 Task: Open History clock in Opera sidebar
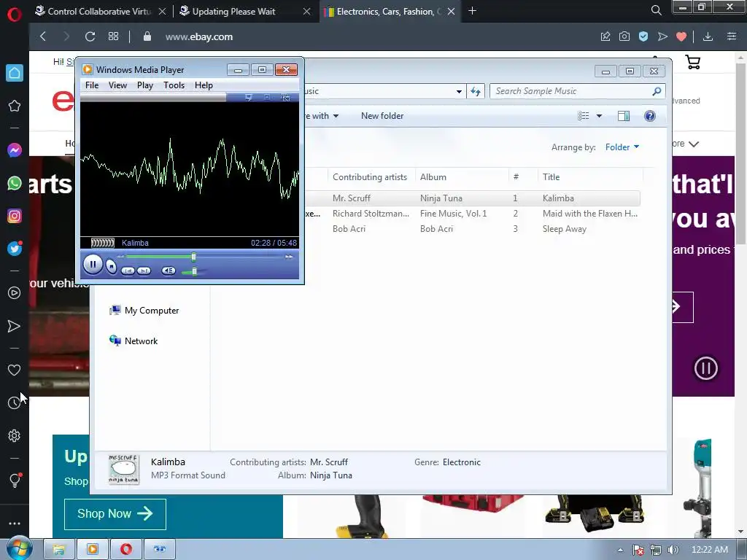click(15, 402)
